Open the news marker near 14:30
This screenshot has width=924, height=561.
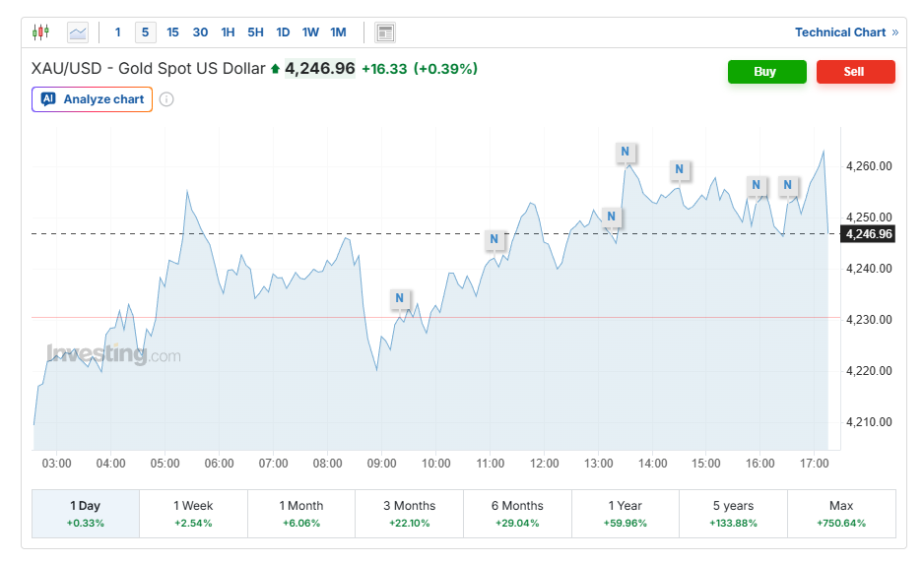(x=680, y=170)
